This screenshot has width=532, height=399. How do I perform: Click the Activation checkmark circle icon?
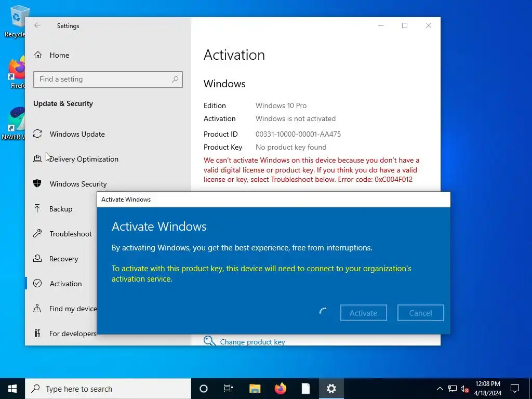tap(37, 283)
